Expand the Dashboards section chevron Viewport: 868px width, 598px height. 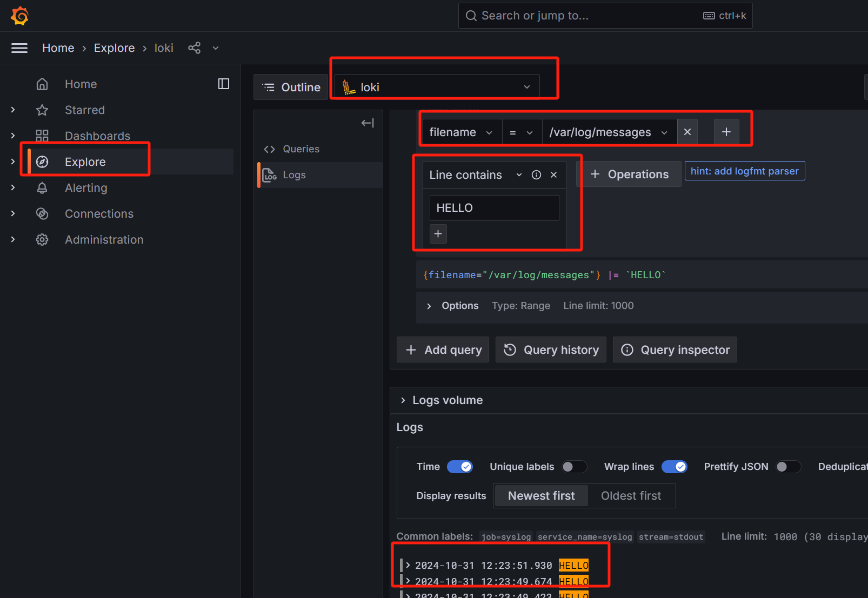coord(13,136)
